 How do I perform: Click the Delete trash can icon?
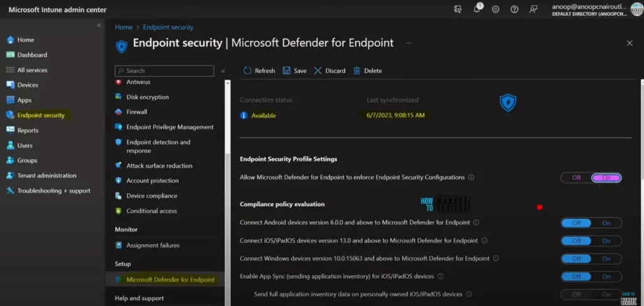point(357,70)
